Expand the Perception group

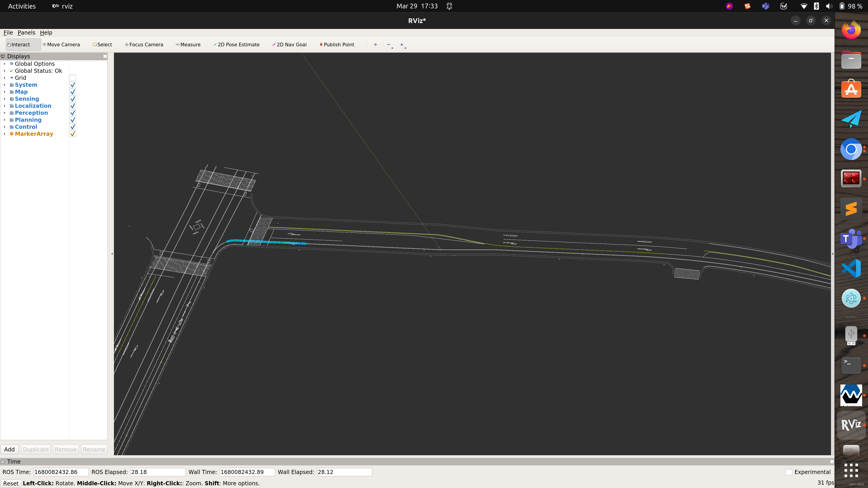4,113
